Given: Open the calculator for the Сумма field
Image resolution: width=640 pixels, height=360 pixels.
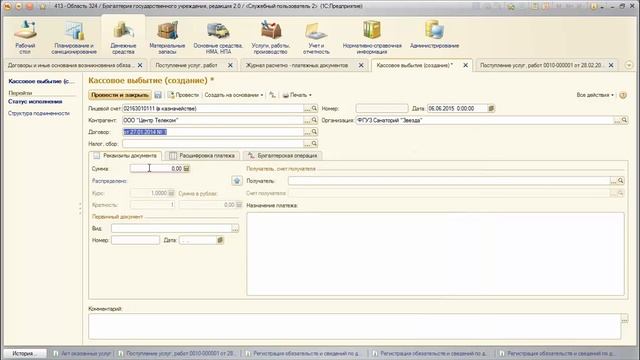Looking at the screenshot, I should [187, 169].
